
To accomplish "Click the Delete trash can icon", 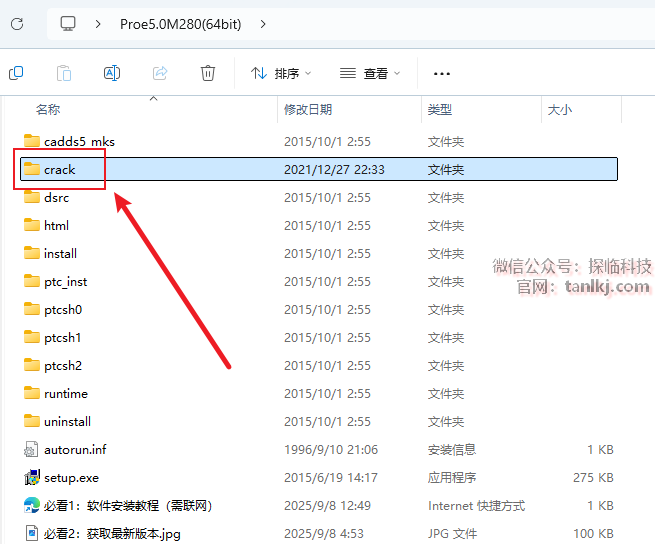I will [x=208, y=73].
